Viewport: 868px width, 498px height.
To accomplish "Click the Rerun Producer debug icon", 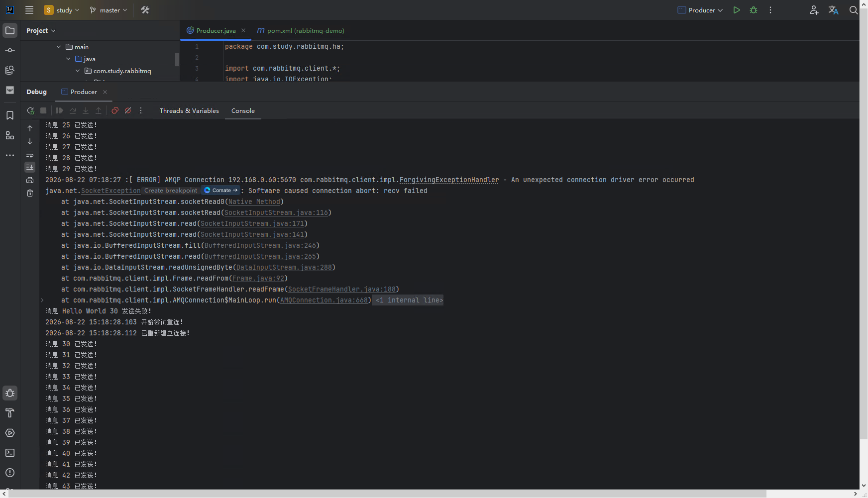I will [x=30, y=110].
